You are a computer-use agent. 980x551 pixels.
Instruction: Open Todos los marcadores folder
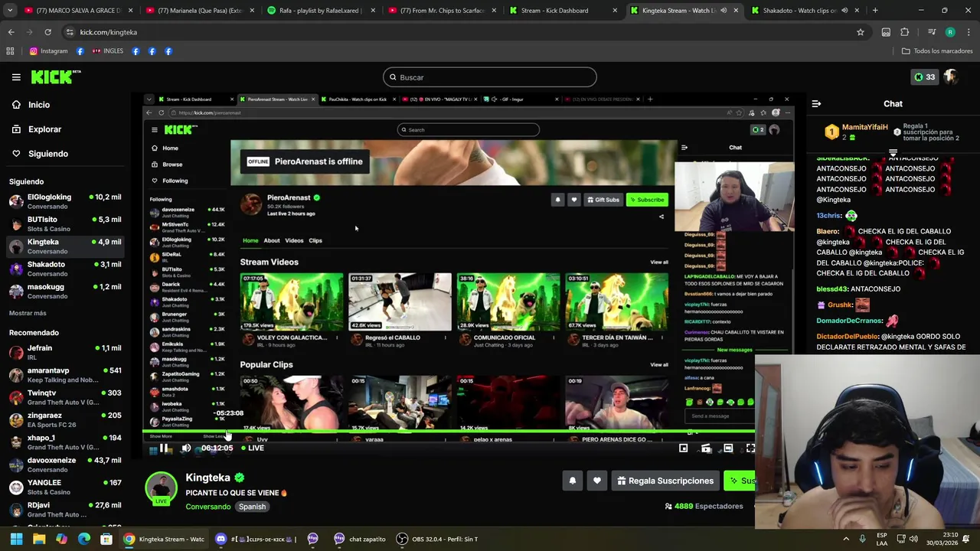click(x=937, y=51)
